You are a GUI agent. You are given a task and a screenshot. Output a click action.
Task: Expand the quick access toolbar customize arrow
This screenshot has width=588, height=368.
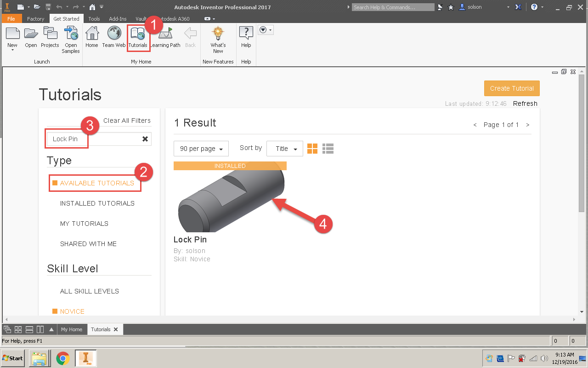102,7
